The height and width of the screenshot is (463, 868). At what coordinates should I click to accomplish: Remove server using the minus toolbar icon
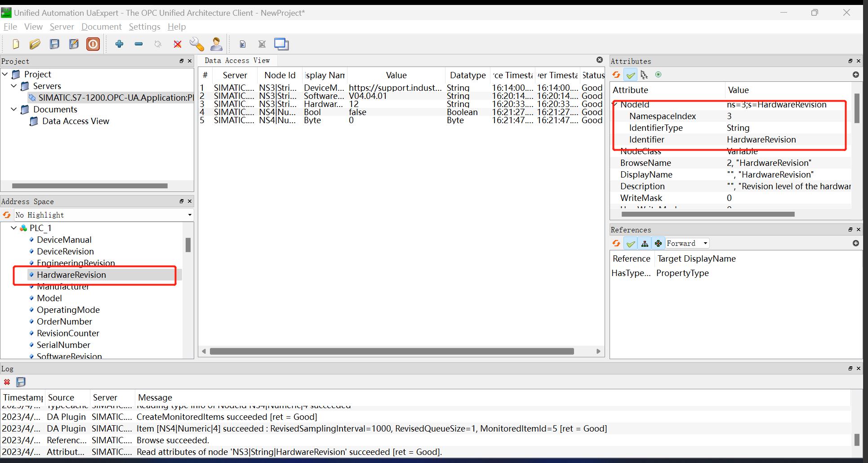point(138,44)
